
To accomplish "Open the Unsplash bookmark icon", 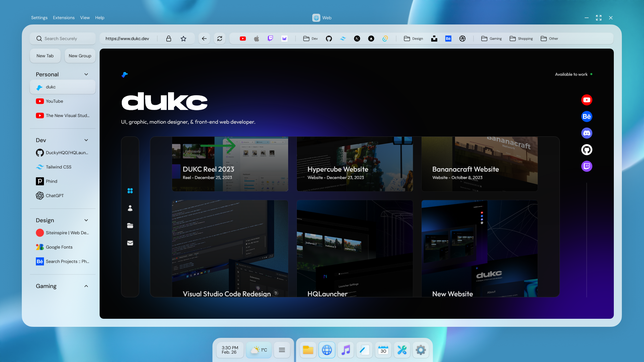I will pos(434,39).
